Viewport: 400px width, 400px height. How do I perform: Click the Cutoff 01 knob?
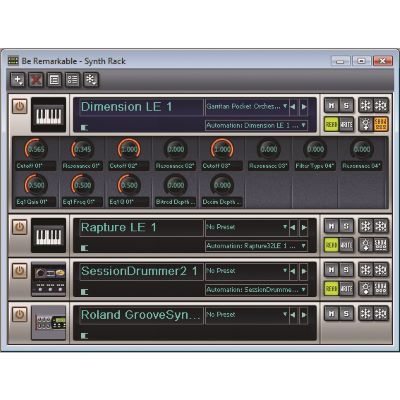tap(36, 149)
